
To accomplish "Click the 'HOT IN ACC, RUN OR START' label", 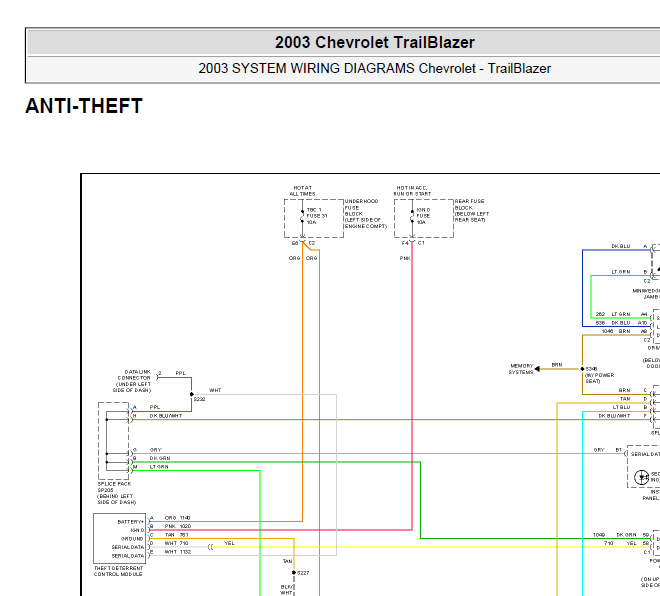I will tap(412, 191).
